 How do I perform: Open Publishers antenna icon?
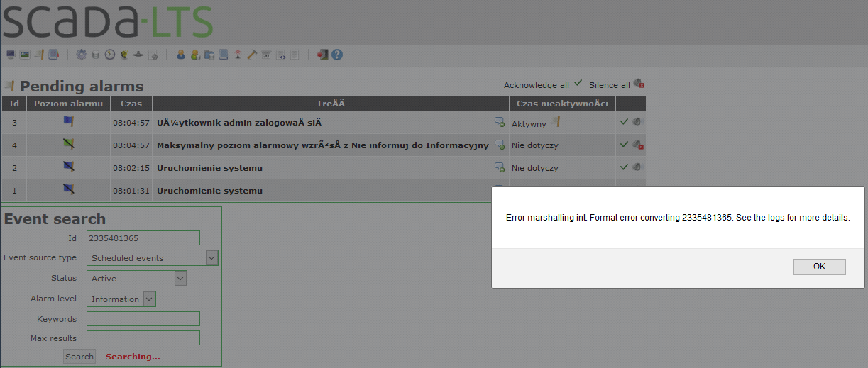click(x=238, y=55)
